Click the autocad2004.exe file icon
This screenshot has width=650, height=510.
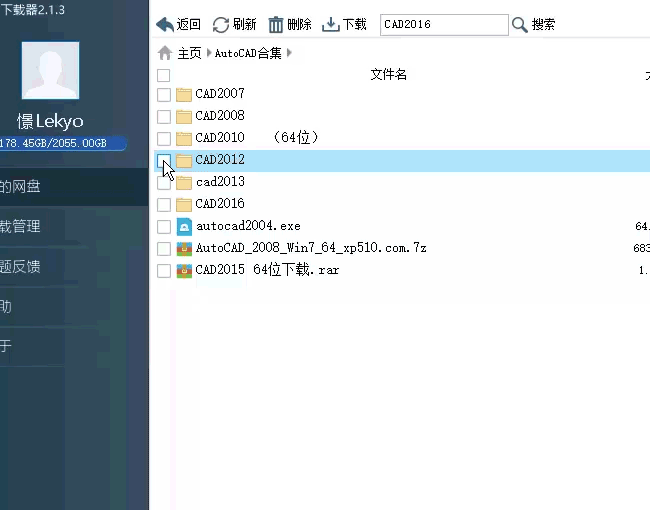click(184, 227)
